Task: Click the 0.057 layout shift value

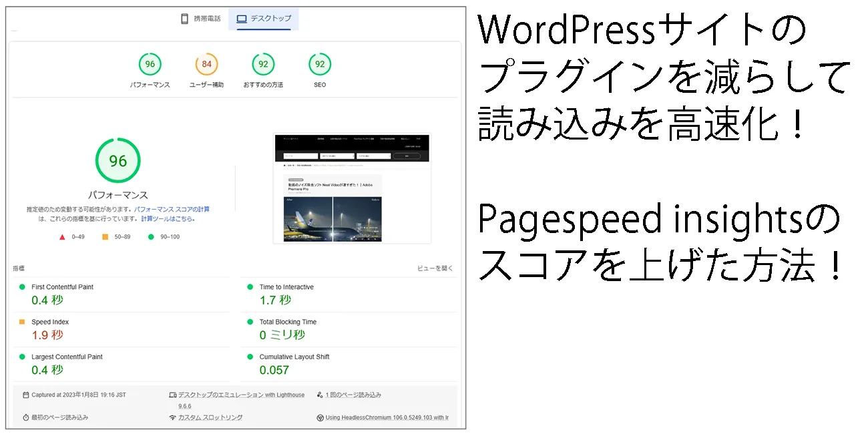Action: click(x=274, y=370)
